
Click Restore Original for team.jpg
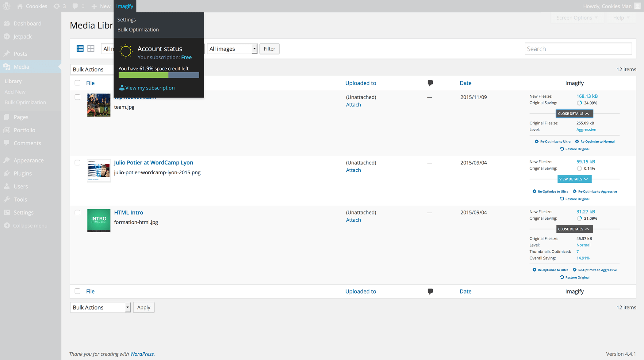point(574,149)
